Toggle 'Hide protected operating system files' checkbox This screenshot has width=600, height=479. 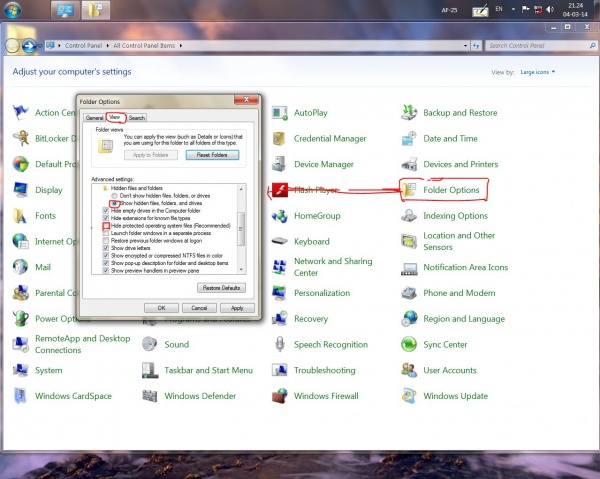tap(106, 226)
